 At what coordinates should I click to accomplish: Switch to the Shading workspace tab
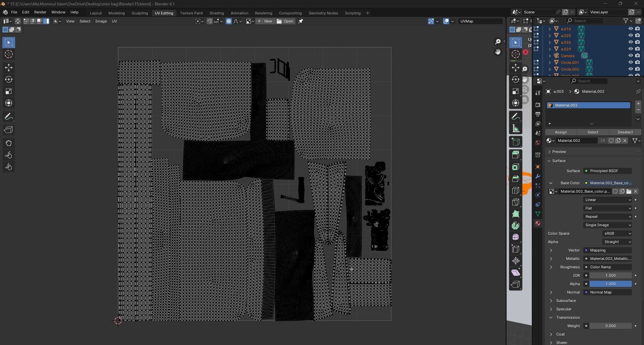pos(217,13)
